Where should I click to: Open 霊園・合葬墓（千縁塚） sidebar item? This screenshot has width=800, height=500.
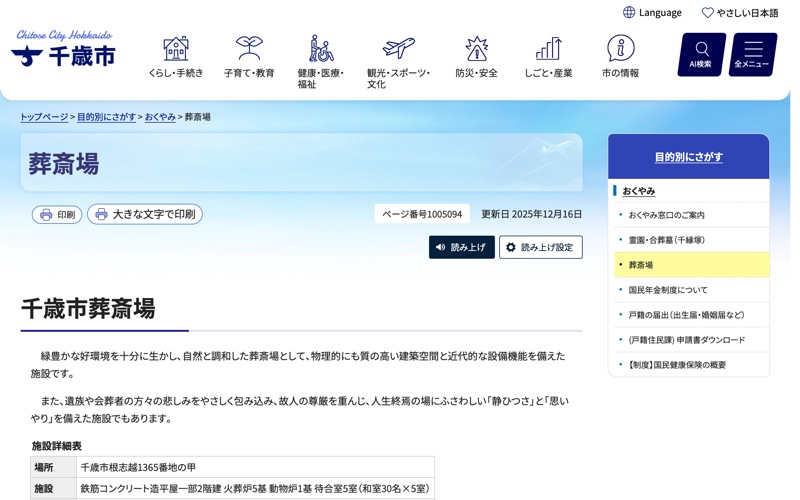click(x=691, y=240)
